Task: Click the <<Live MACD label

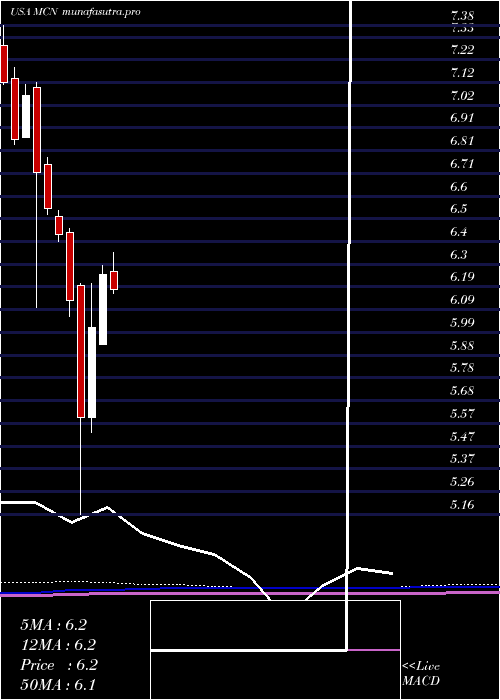Action: coord(421,674)
